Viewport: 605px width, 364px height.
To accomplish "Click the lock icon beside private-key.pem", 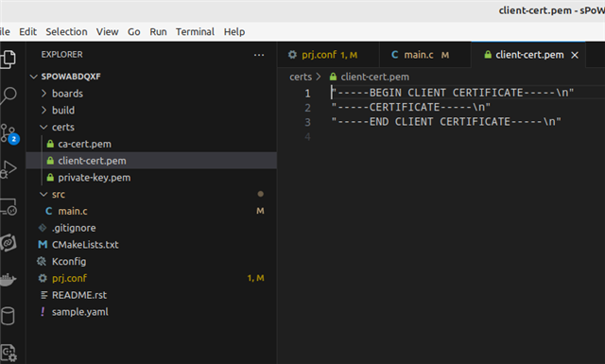I will point(50,178).
